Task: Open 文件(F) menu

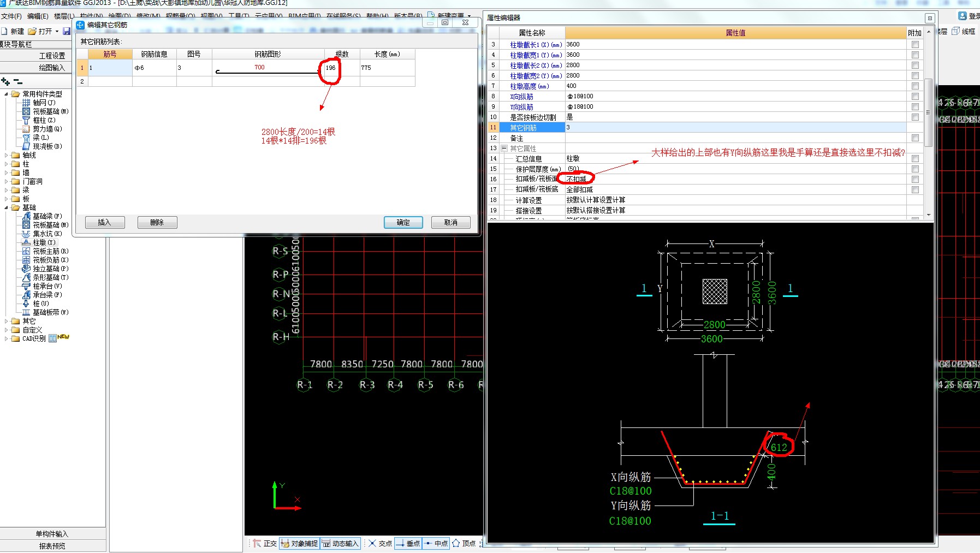Action: coord(11,16)
